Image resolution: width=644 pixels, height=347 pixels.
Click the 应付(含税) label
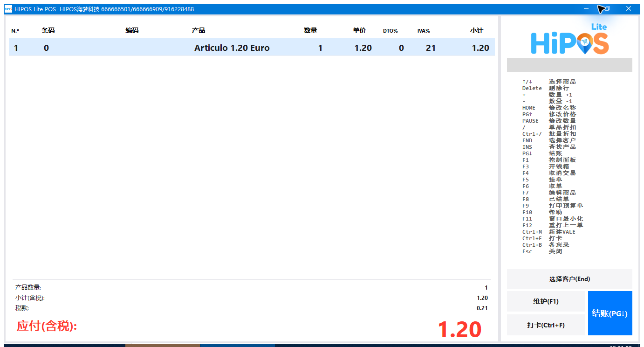47,326
